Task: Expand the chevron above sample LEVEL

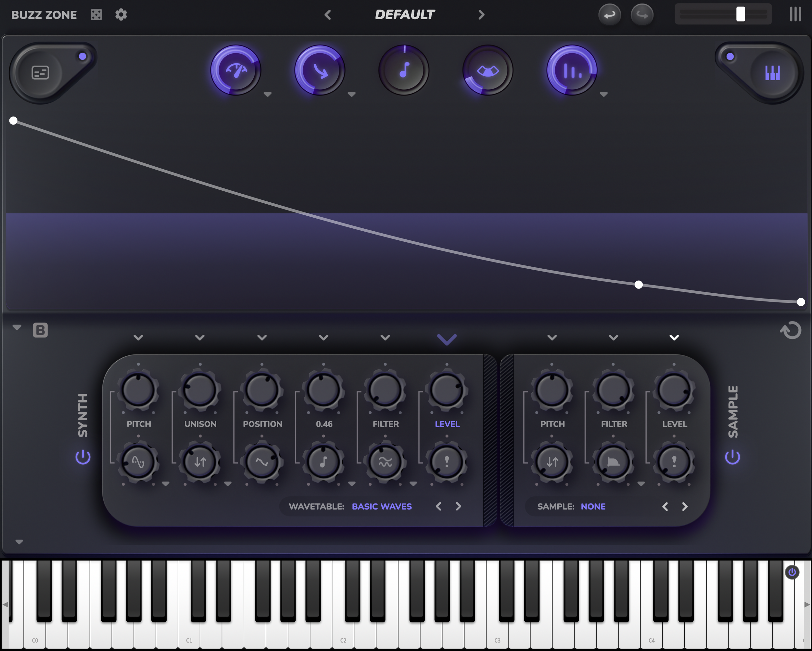Action: click(674, 338)
